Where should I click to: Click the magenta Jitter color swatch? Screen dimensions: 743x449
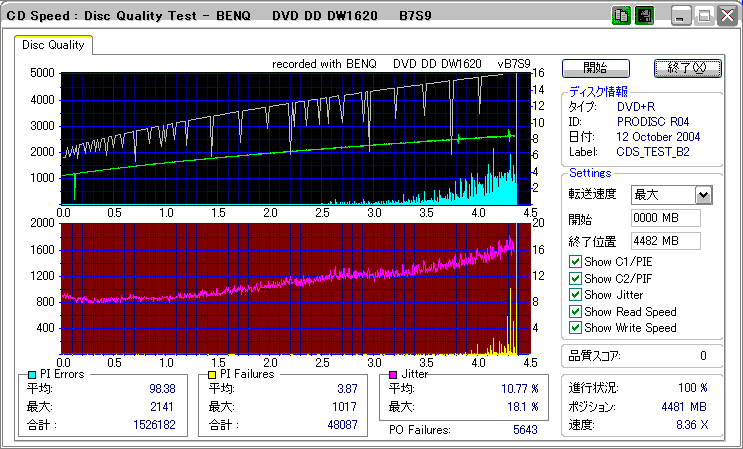pyautogui.click(x=393, y=374)
